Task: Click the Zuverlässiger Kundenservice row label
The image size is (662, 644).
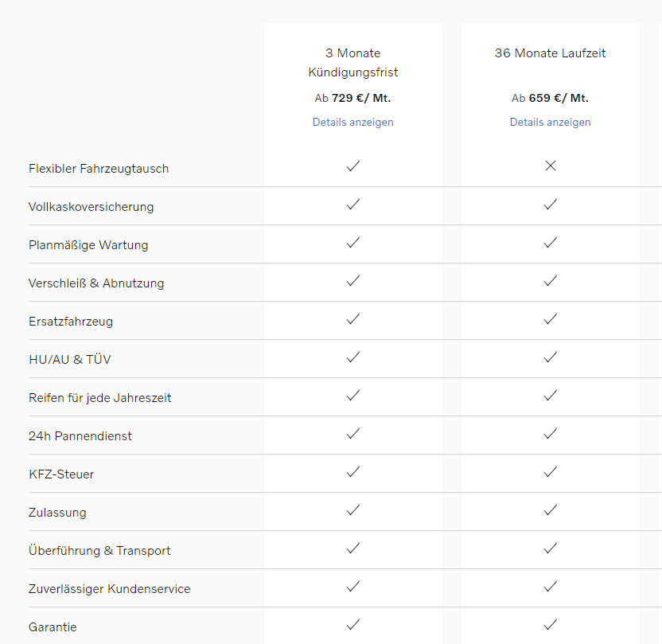Action: 109,589
